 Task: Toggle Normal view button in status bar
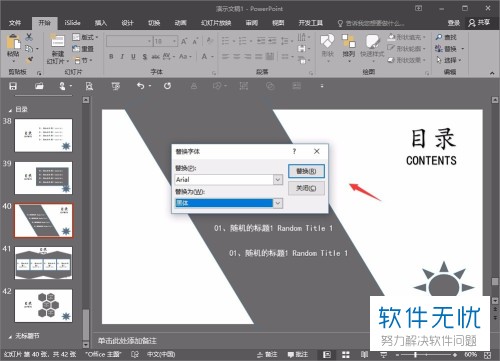(327, 355)
